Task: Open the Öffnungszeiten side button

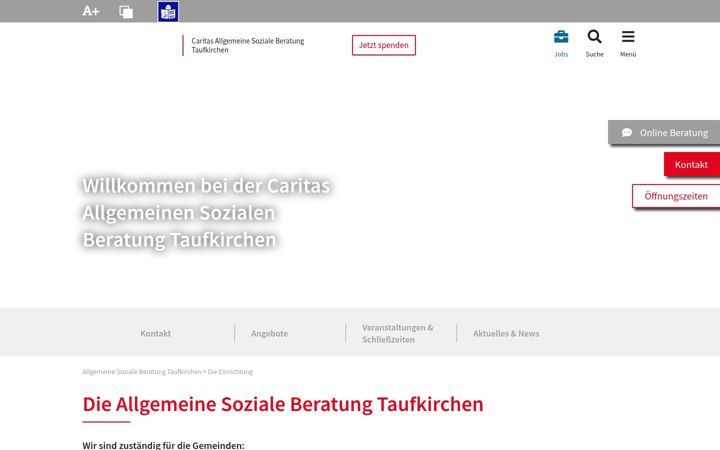Action: click(676, 196)
